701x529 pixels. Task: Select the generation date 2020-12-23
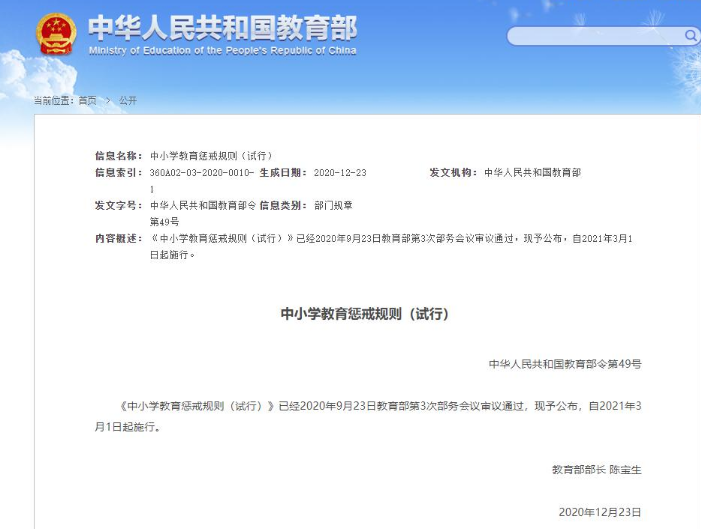[340, 173]
